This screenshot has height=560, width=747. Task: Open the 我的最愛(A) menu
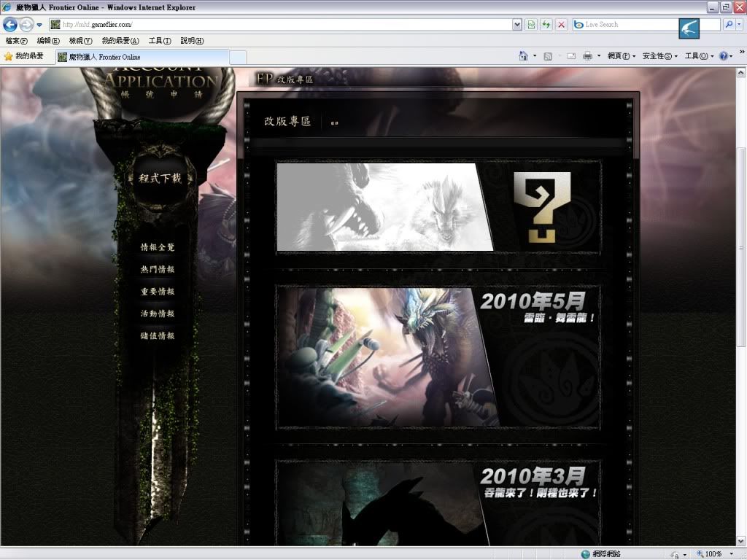click(x=120, y=41)
